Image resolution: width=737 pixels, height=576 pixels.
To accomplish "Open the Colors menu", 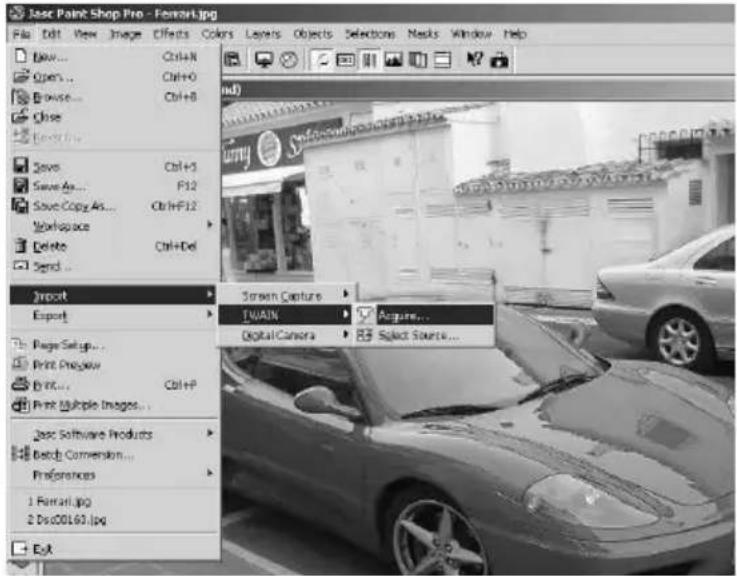I will tap(218, 34).
